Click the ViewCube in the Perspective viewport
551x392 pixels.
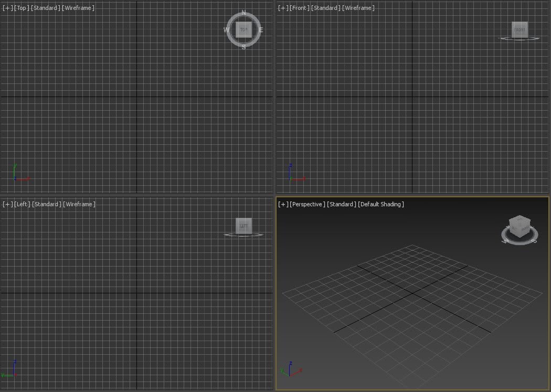[x=518, y=226]
